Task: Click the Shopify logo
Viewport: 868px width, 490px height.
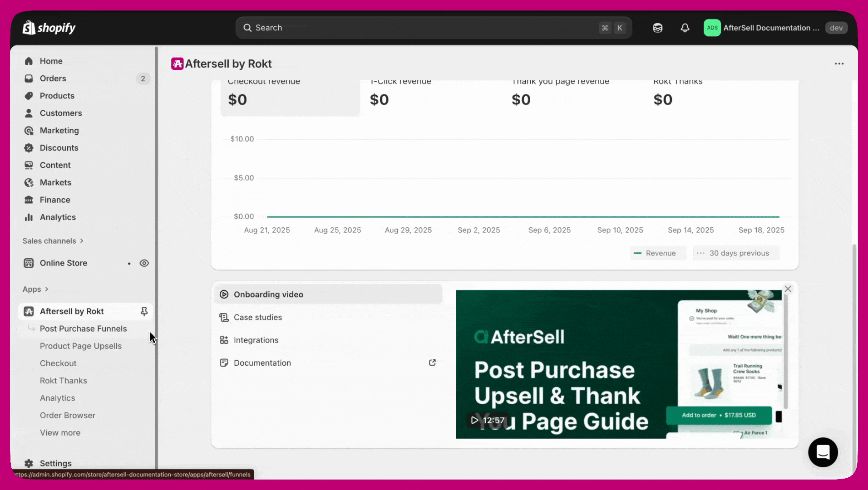Action: pos(49,28)
